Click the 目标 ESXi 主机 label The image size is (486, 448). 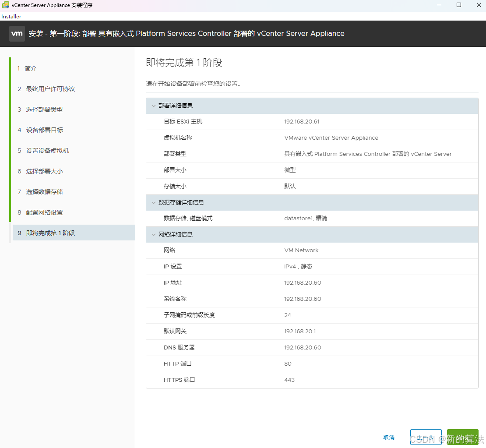click(x=183, y=122)
